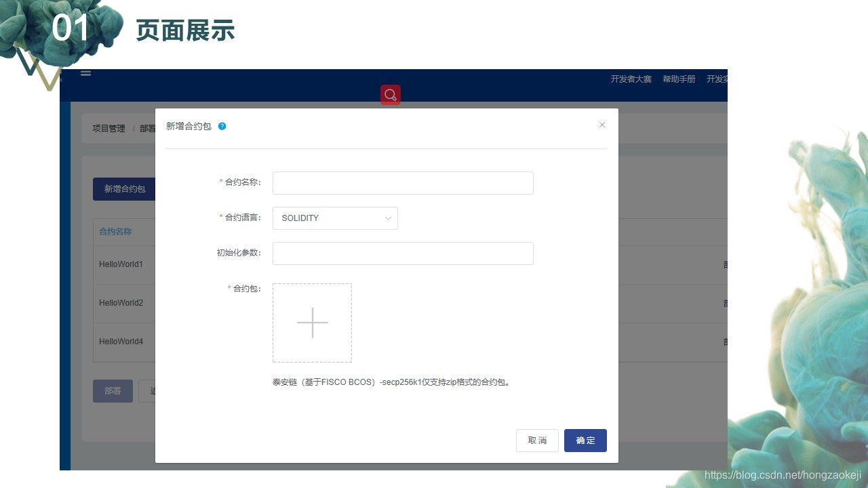Click the dropdown arrow on the SOLIDITY selector
The image size is (868, 488).
point(388,218)
